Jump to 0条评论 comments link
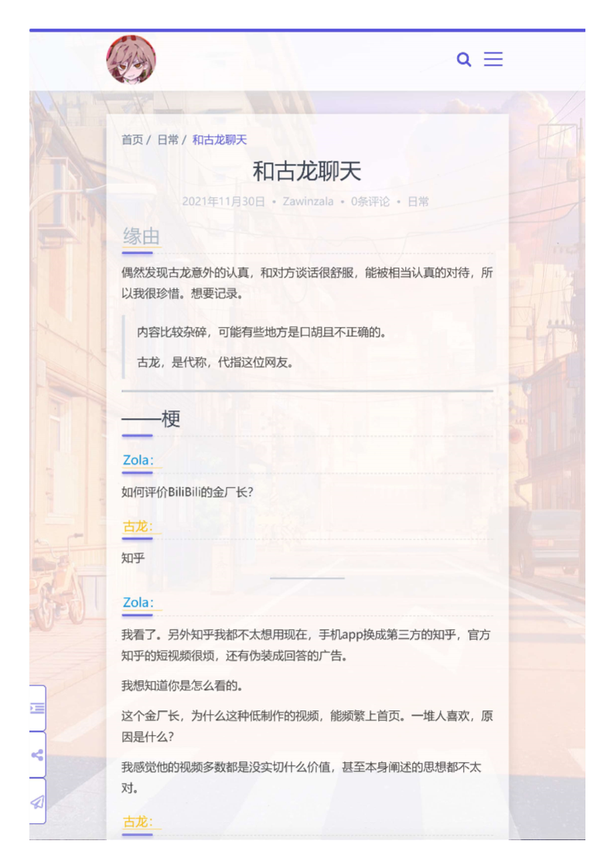 [x=370, y=202]
